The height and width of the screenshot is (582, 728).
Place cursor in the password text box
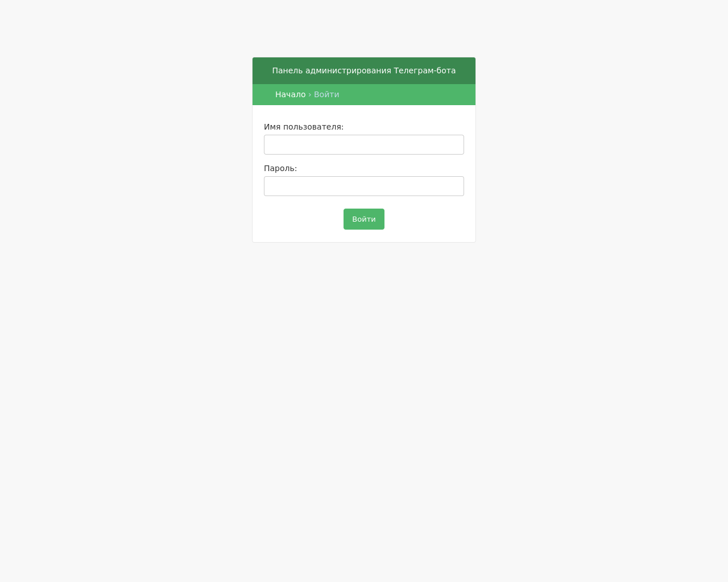click(364, 186)
